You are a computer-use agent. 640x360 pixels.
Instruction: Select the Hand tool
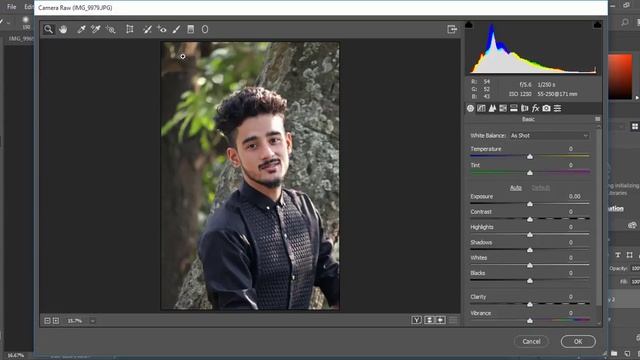[x=63, y=29]
